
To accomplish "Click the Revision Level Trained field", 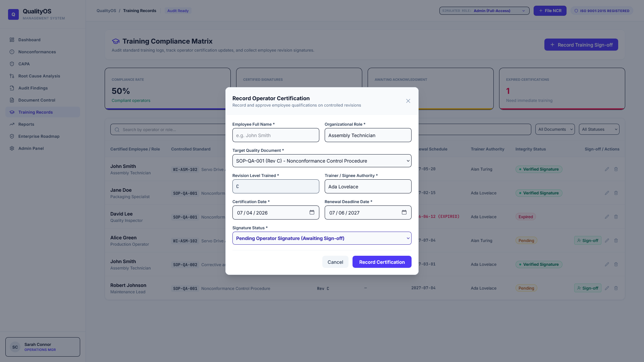I will point(276,186).
